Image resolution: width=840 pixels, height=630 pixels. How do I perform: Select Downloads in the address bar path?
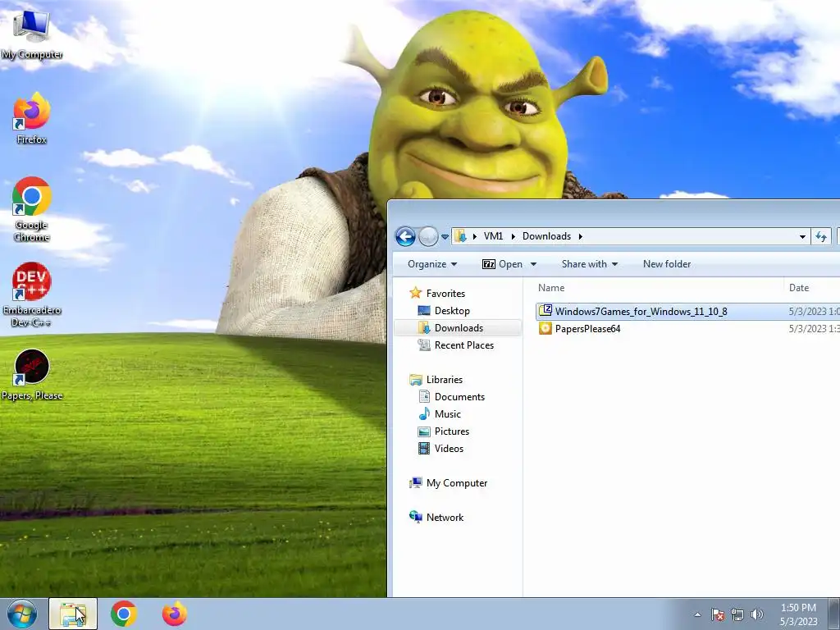pyautogui.click(x=546, y=236)
